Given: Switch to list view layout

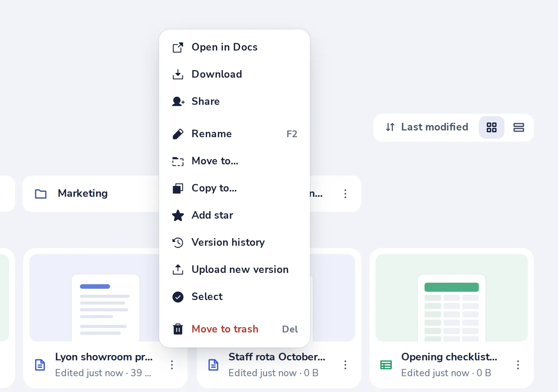Looking at the screenshot, I should coord(519,127).
